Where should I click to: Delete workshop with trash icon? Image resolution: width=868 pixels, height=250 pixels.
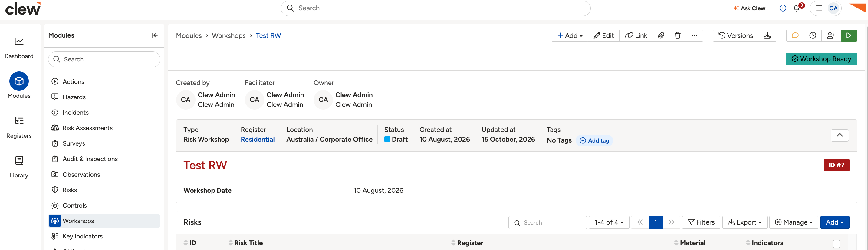[x=678, y=35]
